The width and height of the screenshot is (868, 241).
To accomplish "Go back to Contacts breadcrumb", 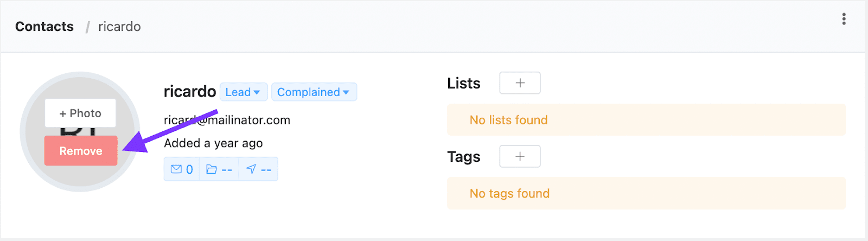I will (44, 27).
